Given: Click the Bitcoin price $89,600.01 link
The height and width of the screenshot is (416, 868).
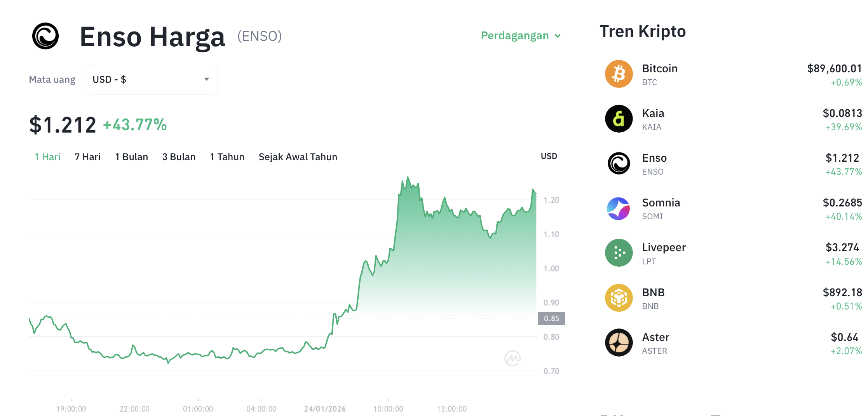Looking at the screenshot, I should pyautogui.click(x=834, y=68).
